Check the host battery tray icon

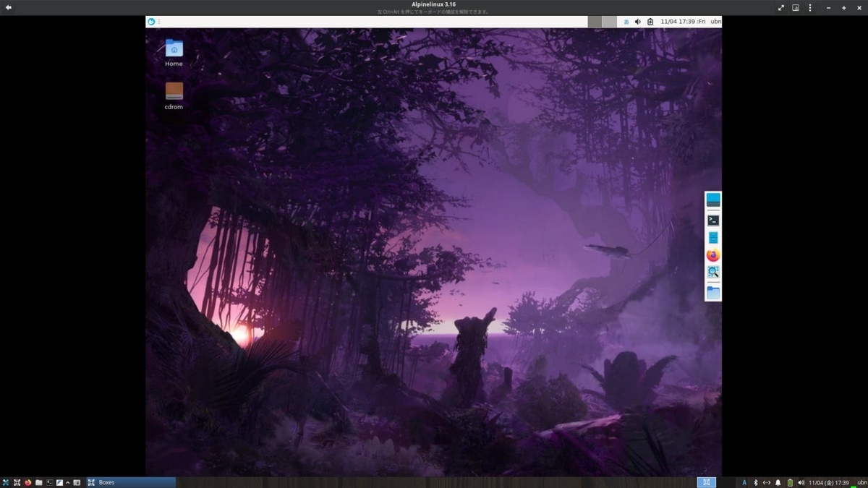pos(790,482)
